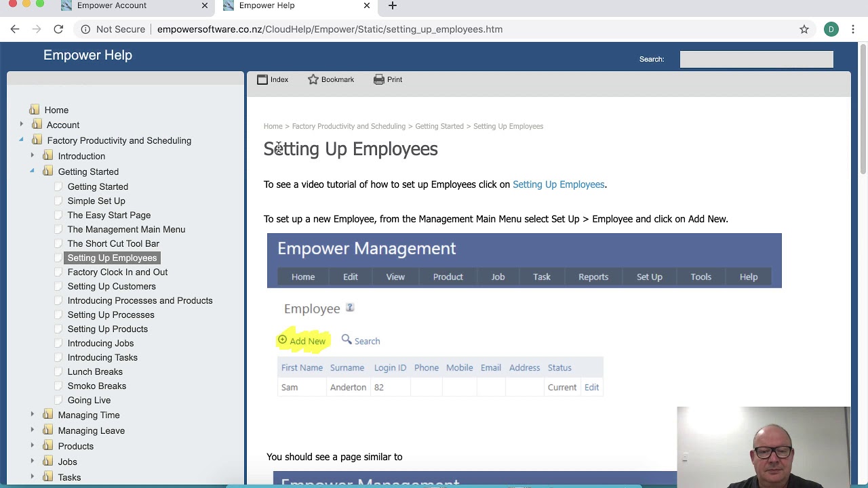
Task: Expand the Products tree node
Action: tap(32, 446)
